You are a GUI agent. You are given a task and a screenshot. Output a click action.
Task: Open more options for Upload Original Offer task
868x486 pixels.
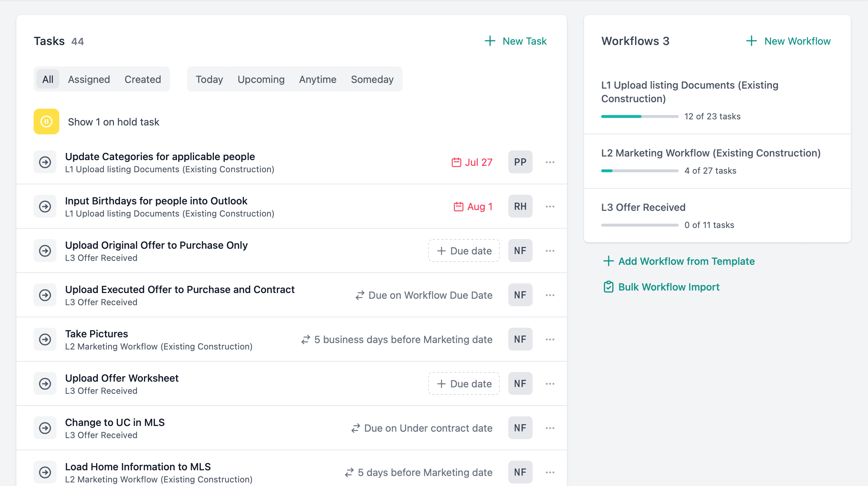click(550, 251)
